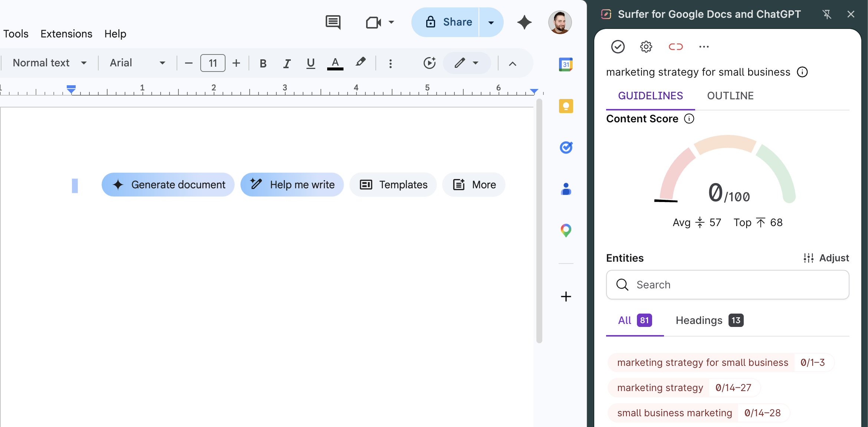
Task: Click the Gemini sparkle icon
Action: (x=524, y=22)
